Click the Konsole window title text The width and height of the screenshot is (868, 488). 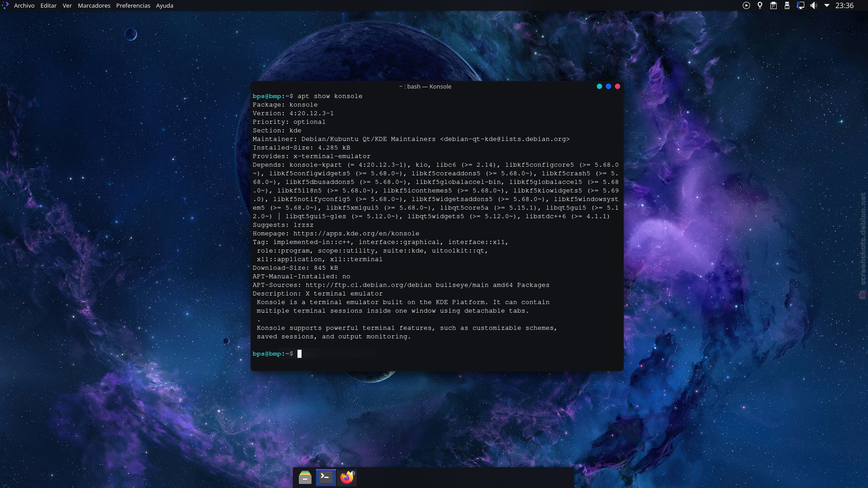pos(425,86)
